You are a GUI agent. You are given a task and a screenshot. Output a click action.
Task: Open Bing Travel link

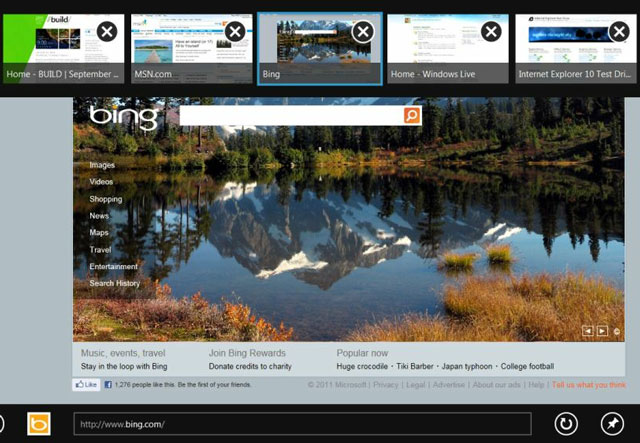coord(100,249)
